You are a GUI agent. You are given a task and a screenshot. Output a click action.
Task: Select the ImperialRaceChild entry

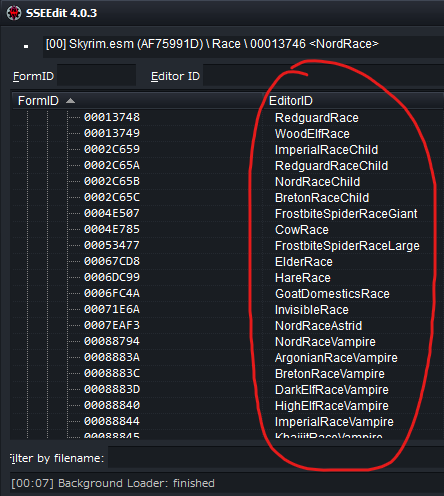(327, 150)
